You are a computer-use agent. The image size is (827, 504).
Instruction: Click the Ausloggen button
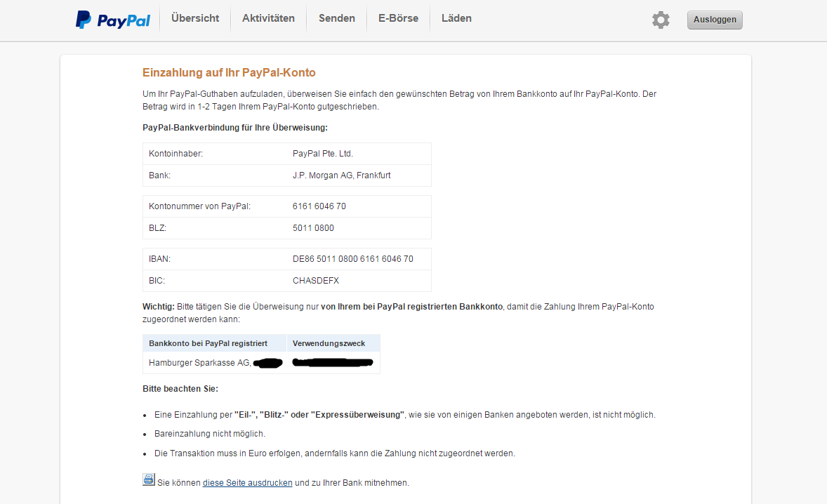click(715, 20)
